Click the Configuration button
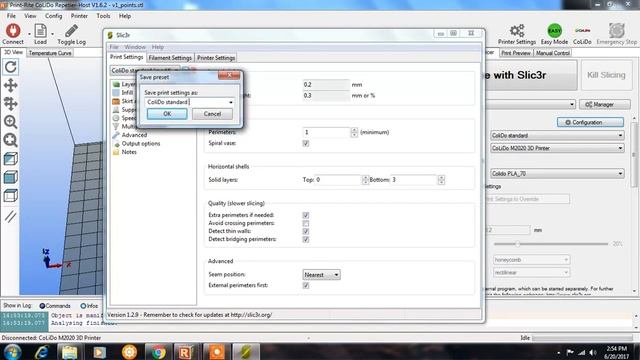640x360 pixels. 590,122
